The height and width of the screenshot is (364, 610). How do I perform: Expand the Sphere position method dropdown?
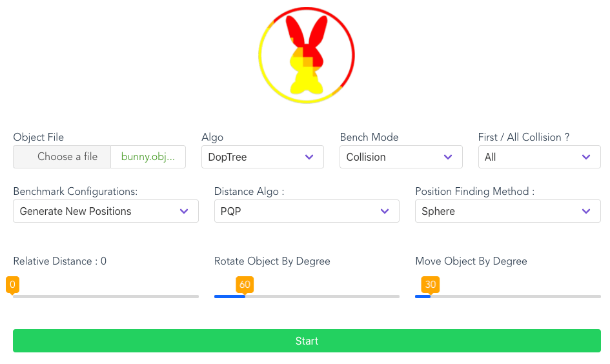tap(507, 211)
